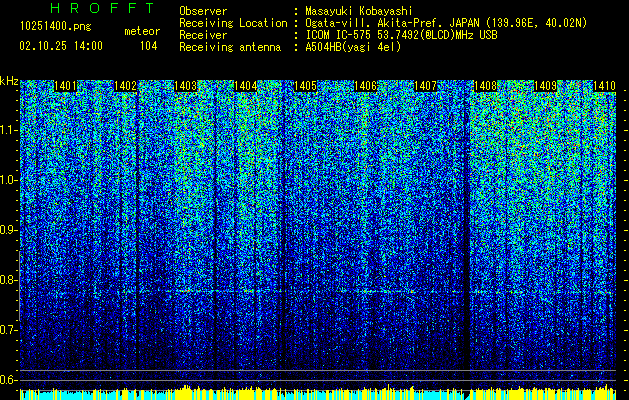
Task: Click the 0.9 frequency axis label
Action: click(x=9, y=230)
